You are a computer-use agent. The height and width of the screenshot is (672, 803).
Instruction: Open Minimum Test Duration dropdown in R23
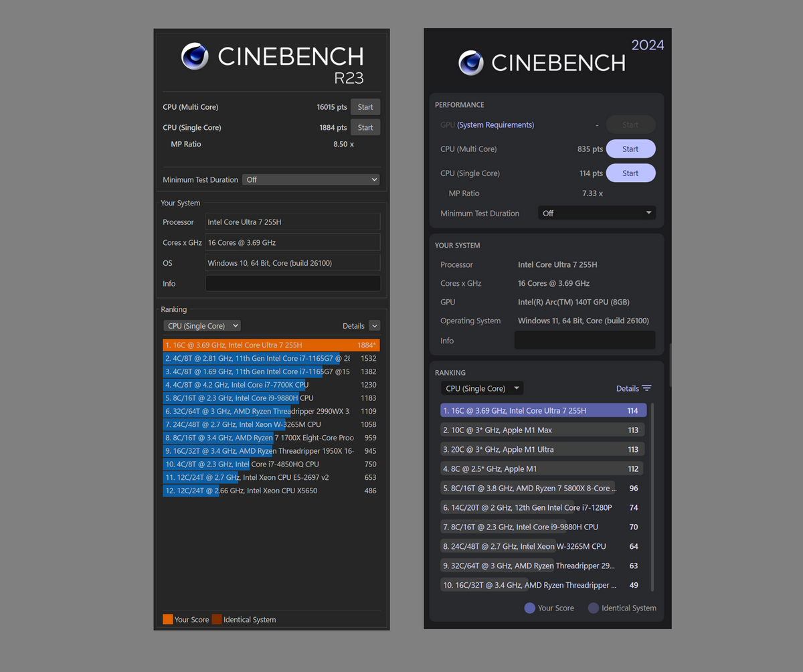[x=311, y=179]
